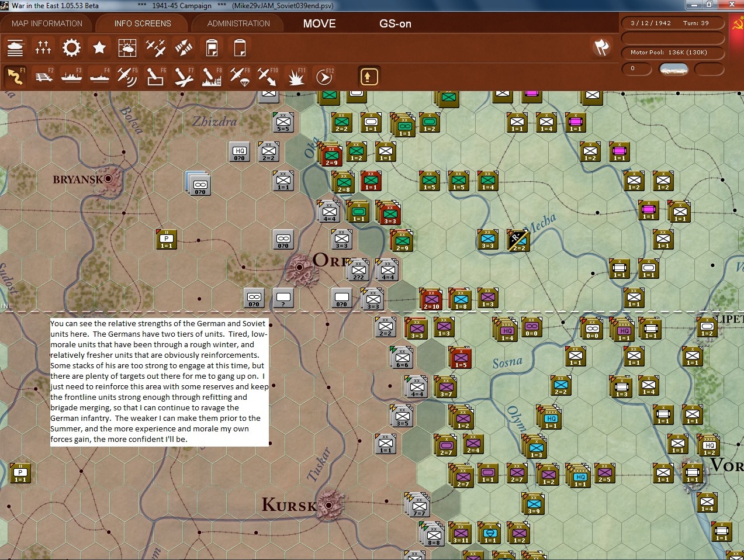Select the cyan Soviet 1=8 unit
744x560 pixels.
click(x=461, y=299)
